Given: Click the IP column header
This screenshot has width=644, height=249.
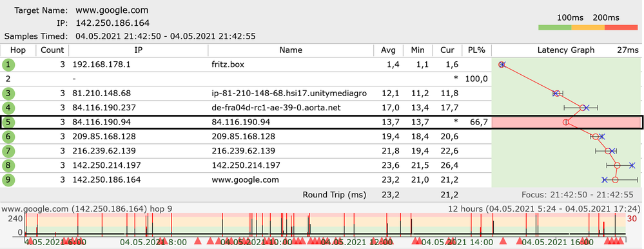Looking at the screenshot, I should click(139, 50).
